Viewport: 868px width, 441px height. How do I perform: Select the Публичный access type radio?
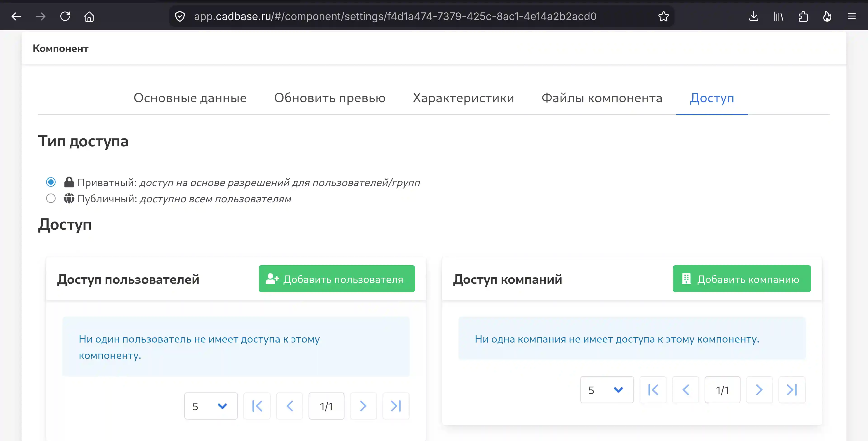(51, 199)
